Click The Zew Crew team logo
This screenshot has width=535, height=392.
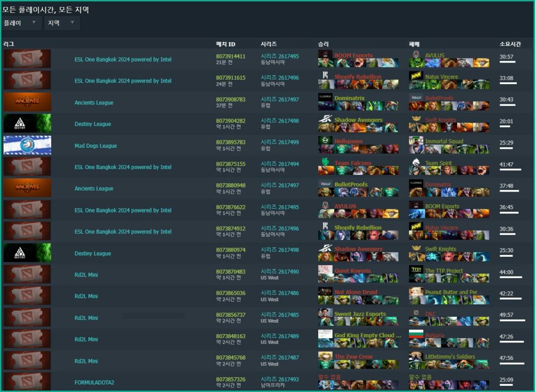[x=325, y=355]
